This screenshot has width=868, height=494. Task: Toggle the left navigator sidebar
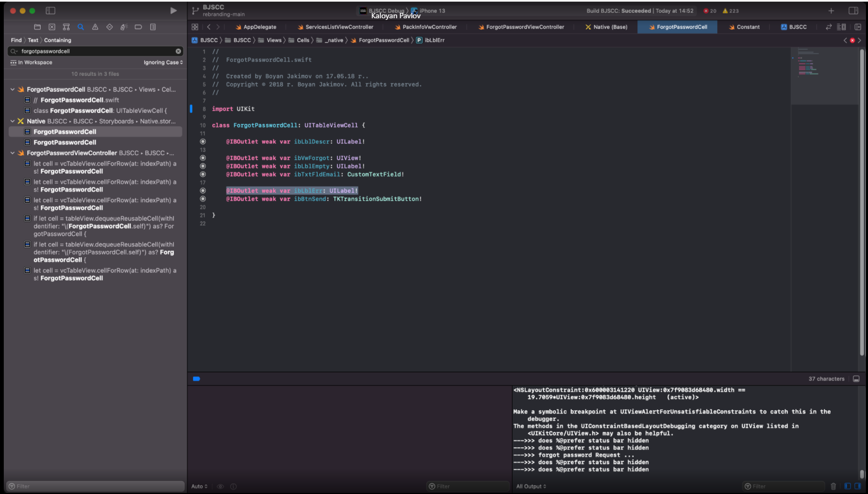pos(50,11)
